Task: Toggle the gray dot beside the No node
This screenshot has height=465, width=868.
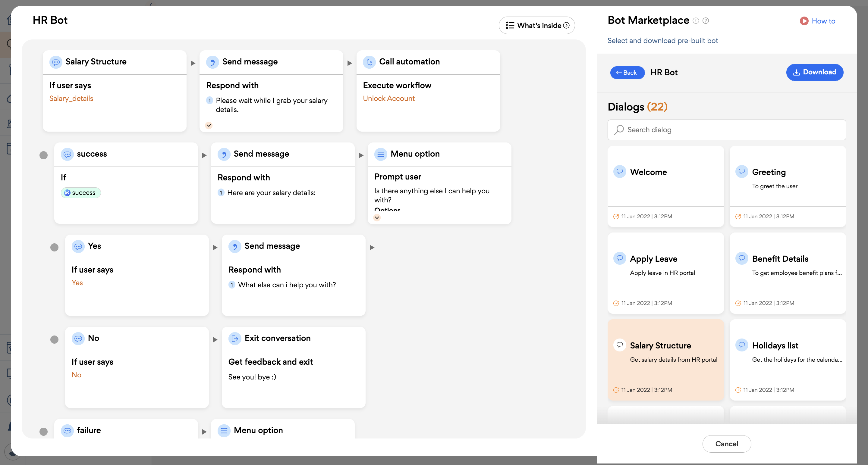Action: [54, 339]
